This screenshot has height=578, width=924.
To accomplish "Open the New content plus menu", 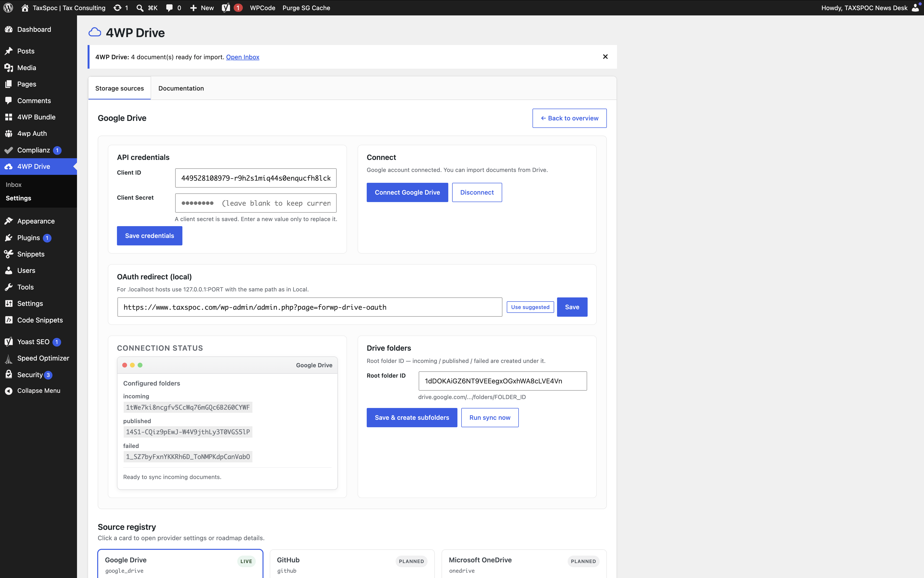I will [x=193, y=8].
